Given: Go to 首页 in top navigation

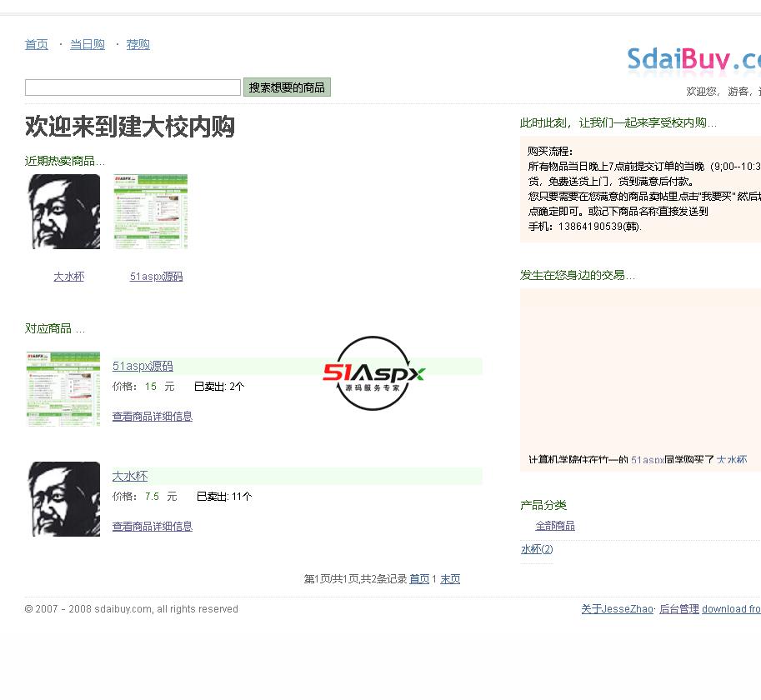Looking at the screenshot, I should click(x=37, y=45).
